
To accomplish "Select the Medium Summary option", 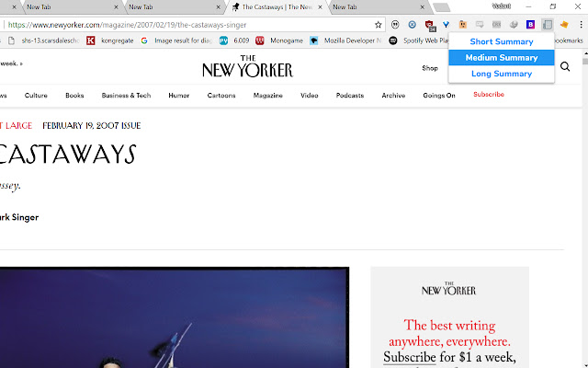I will [502, 57].
